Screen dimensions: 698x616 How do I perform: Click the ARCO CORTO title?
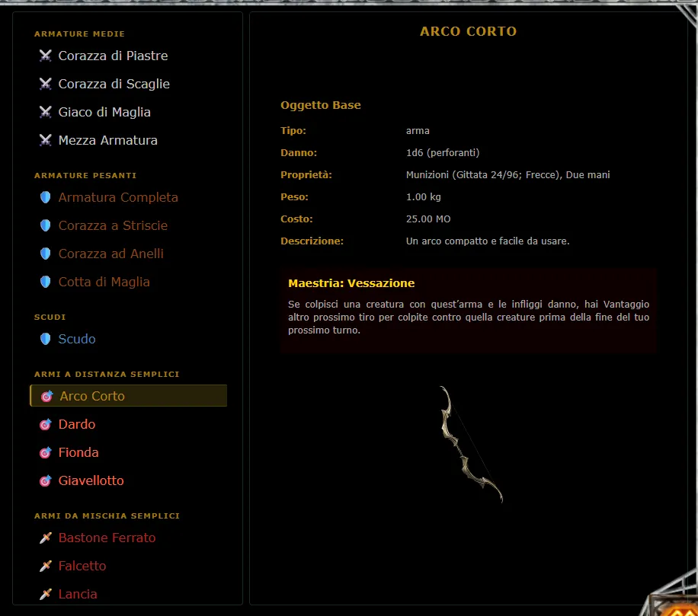[x=469, y=31]
